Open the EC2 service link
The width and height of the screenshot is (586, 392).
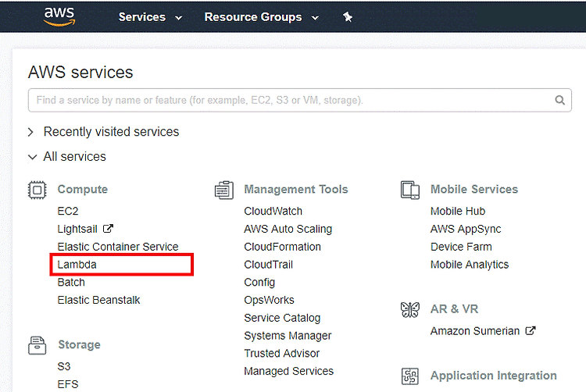(68, 212)
